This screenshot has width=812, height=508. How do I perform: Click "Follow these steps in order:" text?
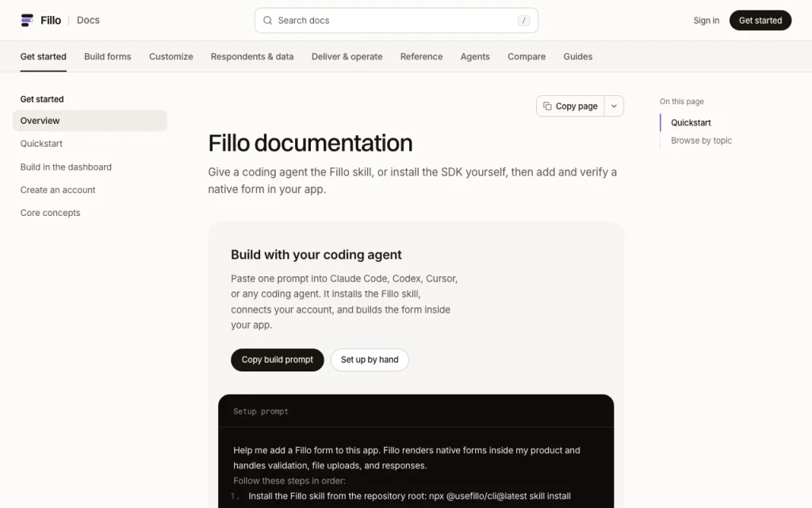[x=289, y=480]
